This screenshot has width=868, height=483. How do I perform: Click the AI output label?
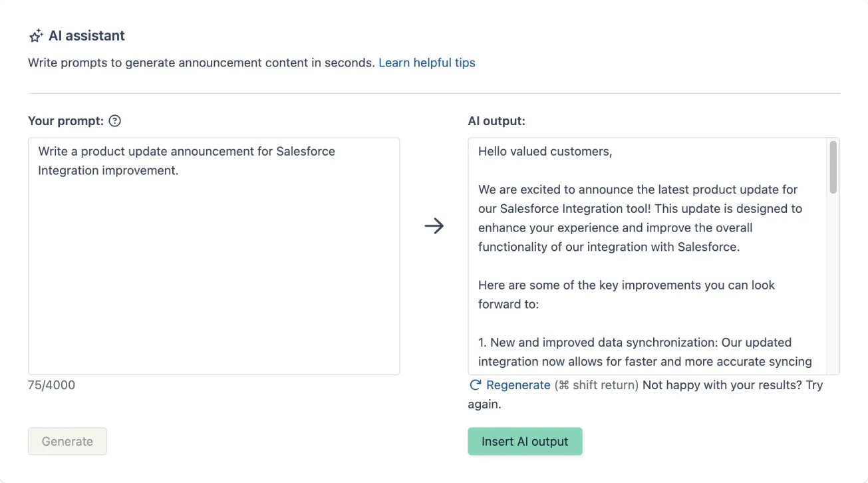pyautogui.click(x=495, y=120)
